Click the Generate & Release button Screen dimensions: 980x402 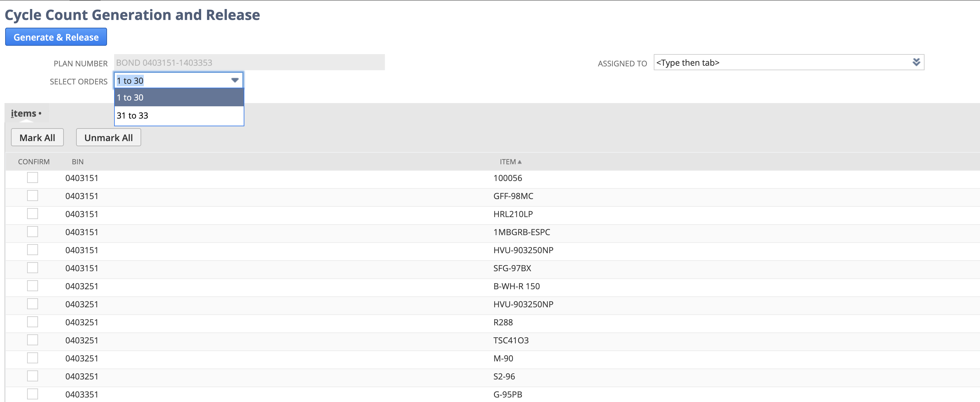(x=55, y=36)
